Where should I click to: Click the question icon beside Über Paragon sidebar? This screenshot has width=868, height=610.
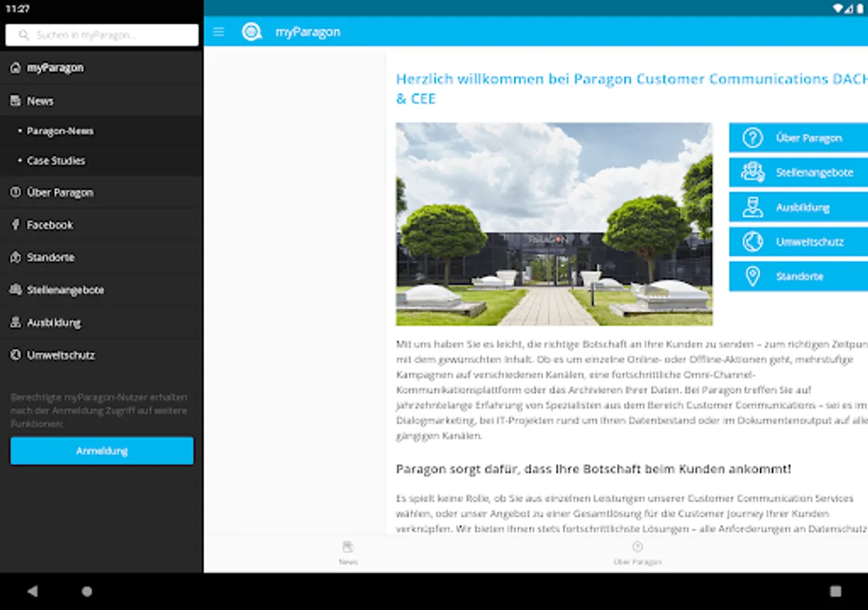pos(16,192)
